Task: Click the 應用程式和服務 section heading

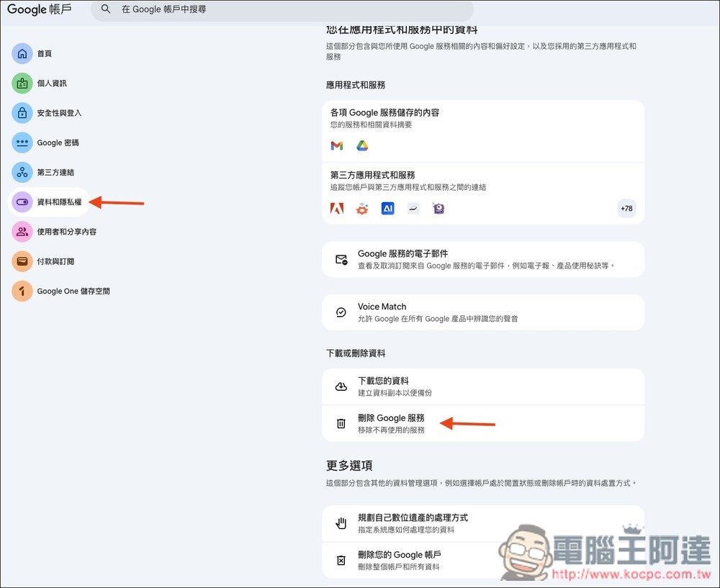Action: click(356, 85)
